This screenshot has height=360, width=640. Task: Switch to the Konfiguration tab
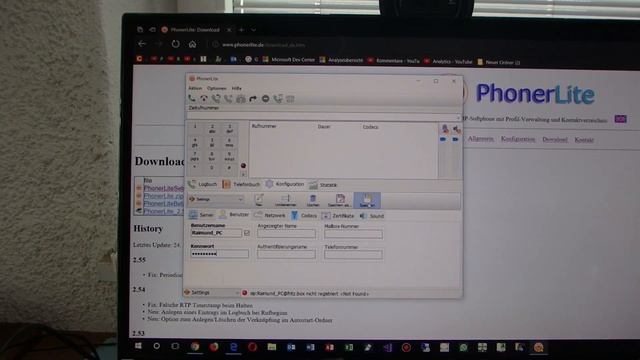[284, 184]
